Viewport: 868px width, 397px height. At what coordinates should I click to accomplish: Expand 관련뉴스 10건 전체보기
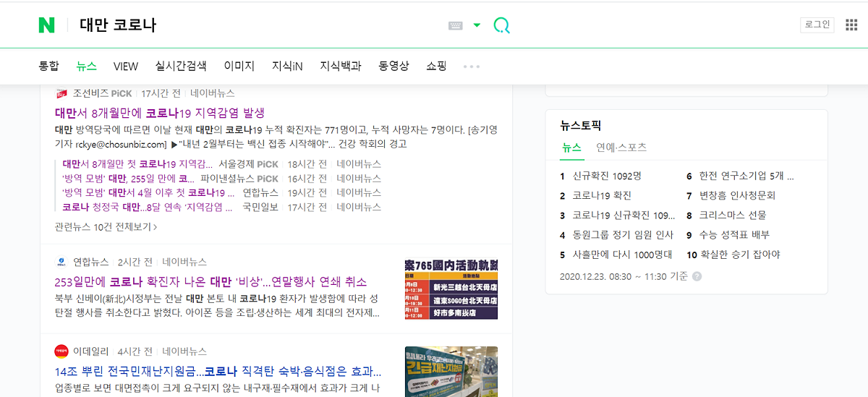coord(106,226)
